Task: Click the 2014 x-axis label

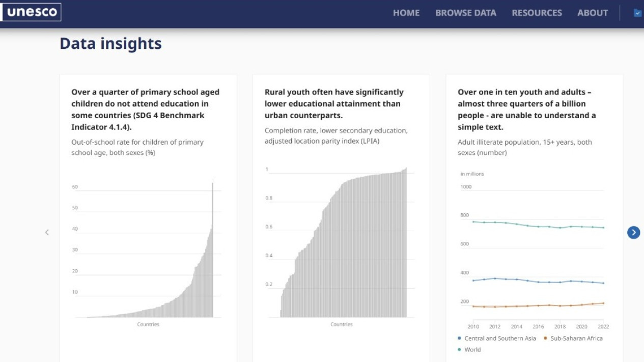Action: (517, 326)
